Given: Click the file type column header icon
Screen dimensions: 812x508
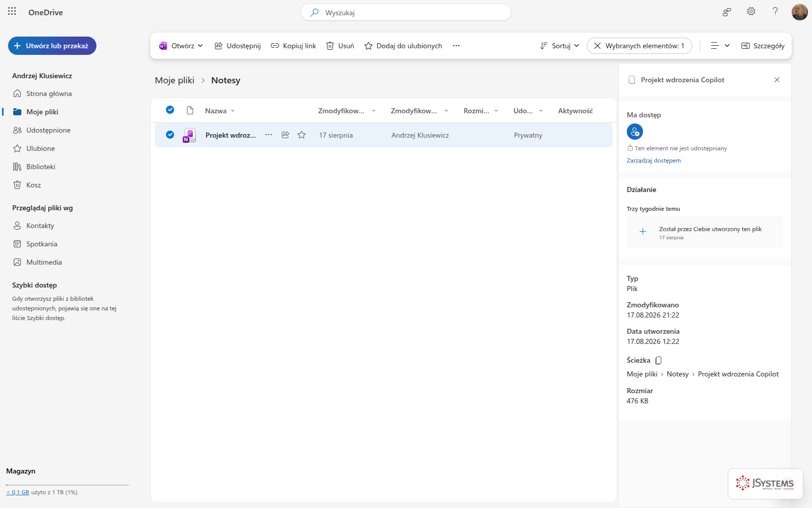Looking at the screenshot, I should click(x=190, y=110).
